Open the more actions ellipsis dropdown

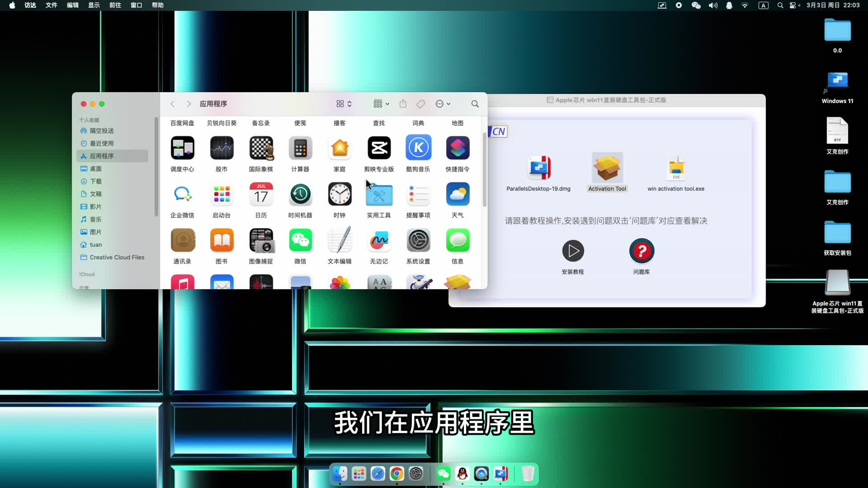coord(443,104)
